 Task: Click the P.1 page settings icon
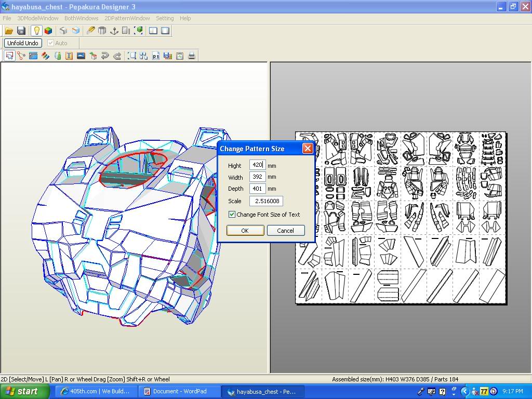156,56
